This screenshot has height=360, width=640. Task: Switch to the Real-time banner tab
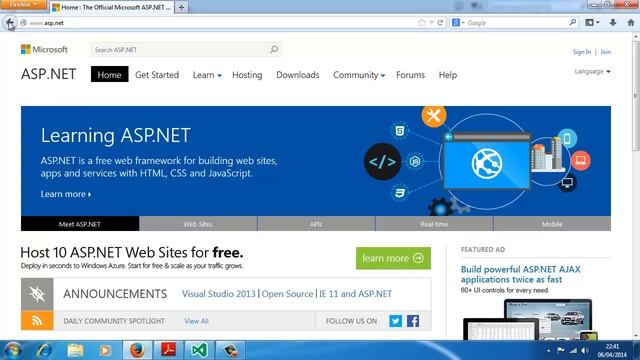434,224
